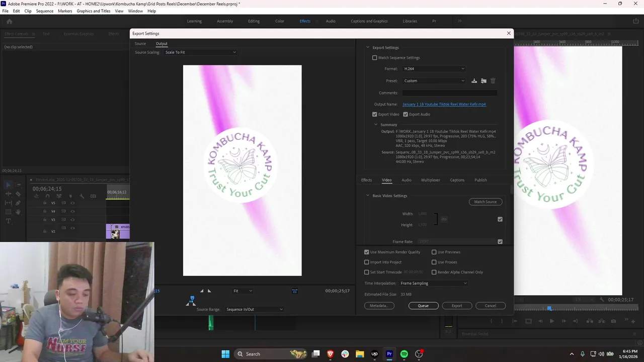Switch to the Multiplexer tab

click(431, 180)
